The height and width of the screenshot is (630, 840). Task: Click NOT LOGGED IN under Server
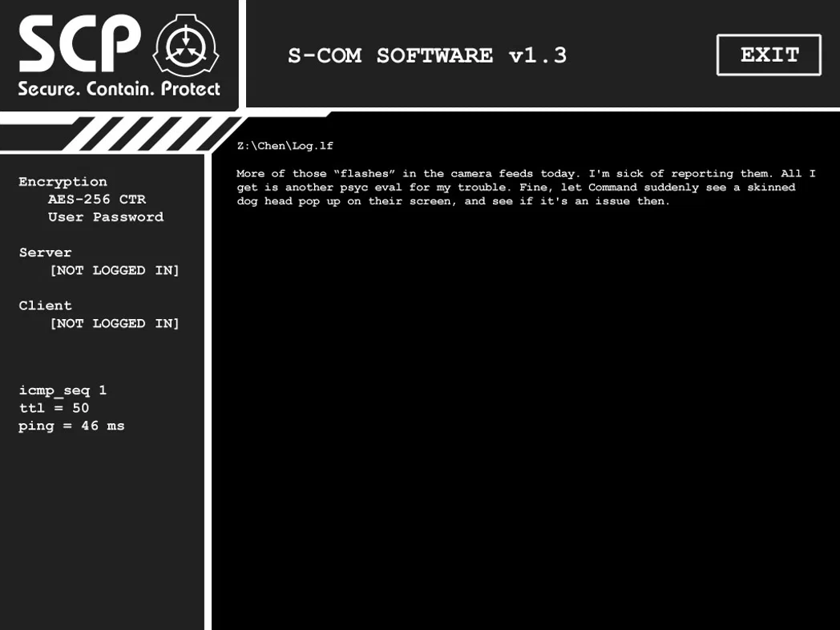[115, 271]
